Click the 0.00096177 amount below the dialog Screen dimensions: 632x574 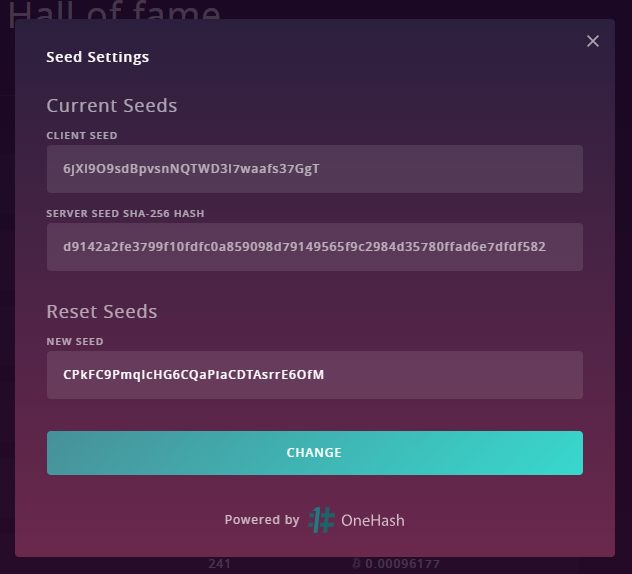point(402,563)
